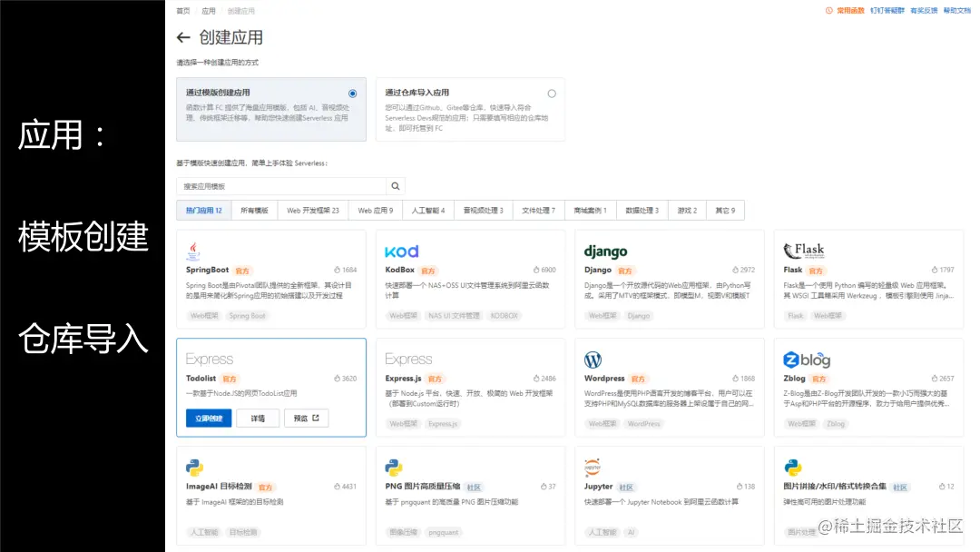
Task: Click the Wordpress card title
Action: [604, 379]
